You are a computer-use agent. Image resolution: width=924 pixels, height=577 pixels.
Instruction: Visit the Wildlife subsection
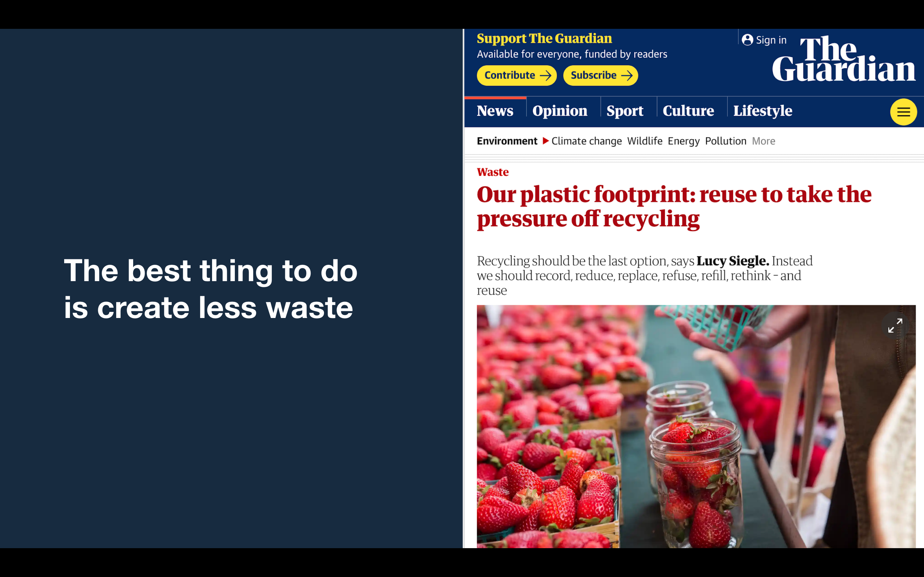click(645, 141)
